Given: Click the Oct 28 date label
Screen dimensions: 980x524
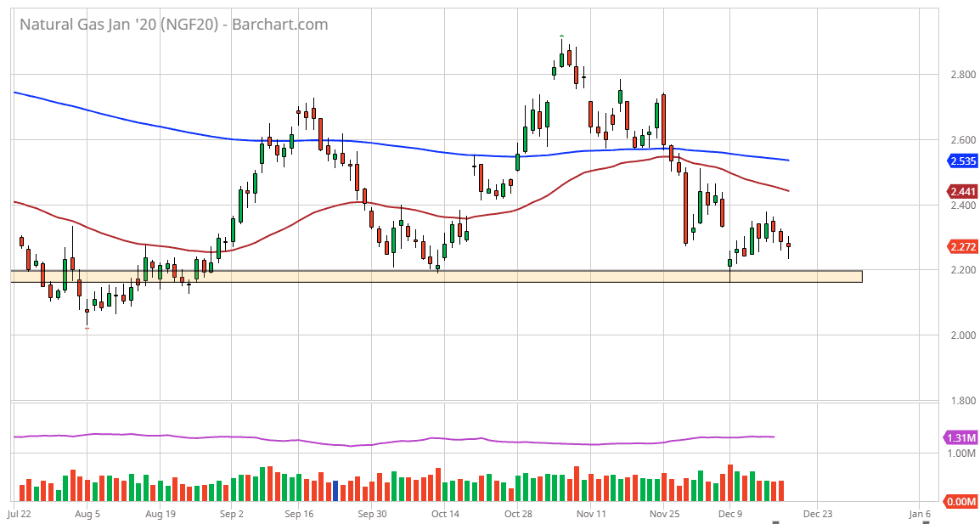Looking at the screenshot, I should point(518,514).
